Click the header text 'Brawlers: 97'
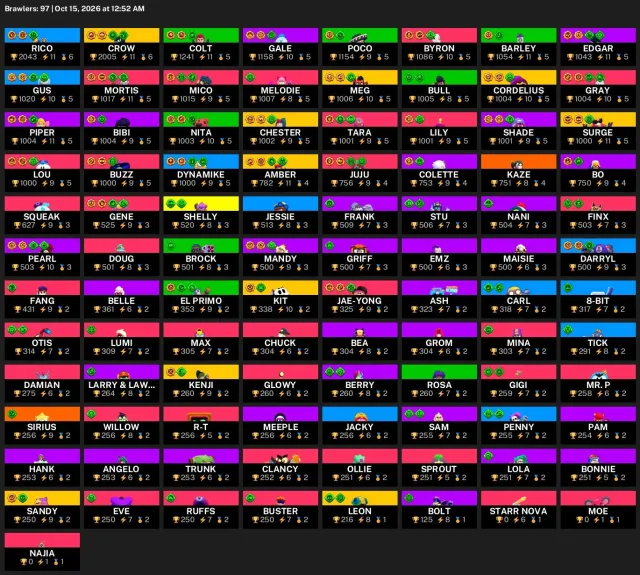 point(27,9)
